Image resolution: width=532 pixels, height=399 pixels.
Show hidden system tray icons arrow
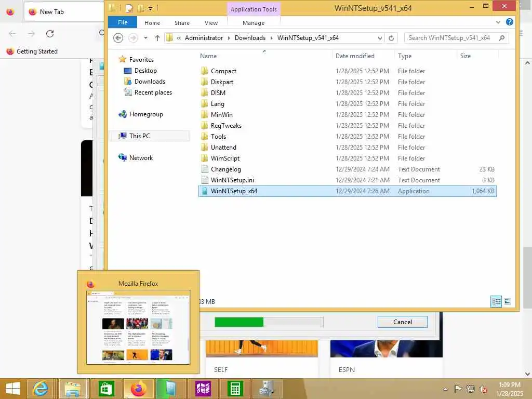pos(445,389)
